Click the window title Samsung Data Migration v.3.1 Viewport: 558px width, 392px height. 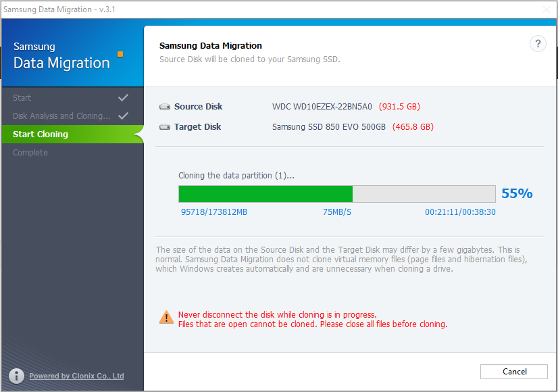[x=59, y=9]
